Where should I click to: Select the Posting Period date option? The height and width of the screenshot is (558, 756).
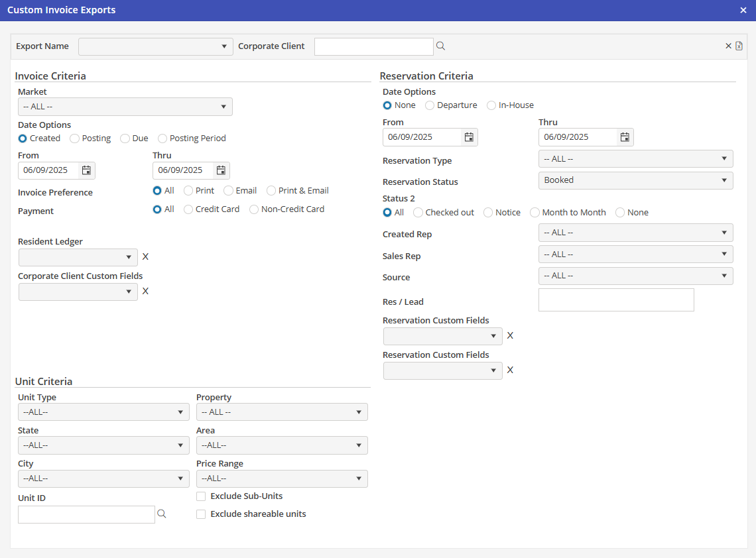[162, 139]
